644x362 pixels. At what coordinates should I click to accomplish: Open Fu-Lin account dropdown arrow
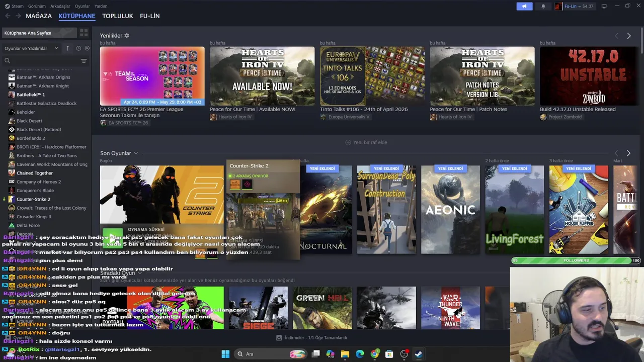click(x=579, y=6)
